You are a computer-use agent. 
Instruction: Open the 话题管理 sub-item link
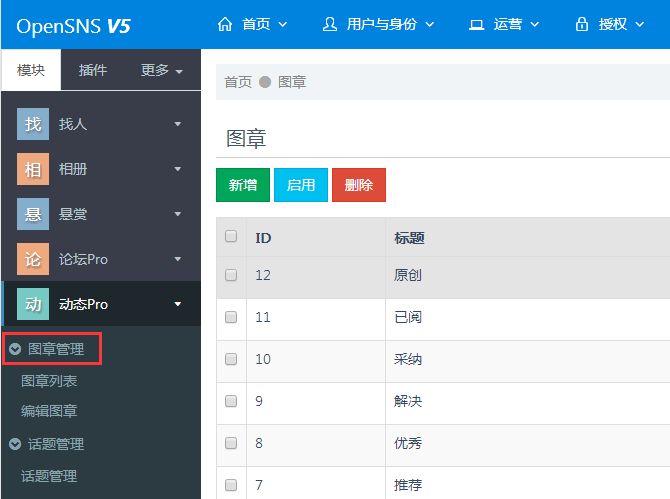pos(49,476)
